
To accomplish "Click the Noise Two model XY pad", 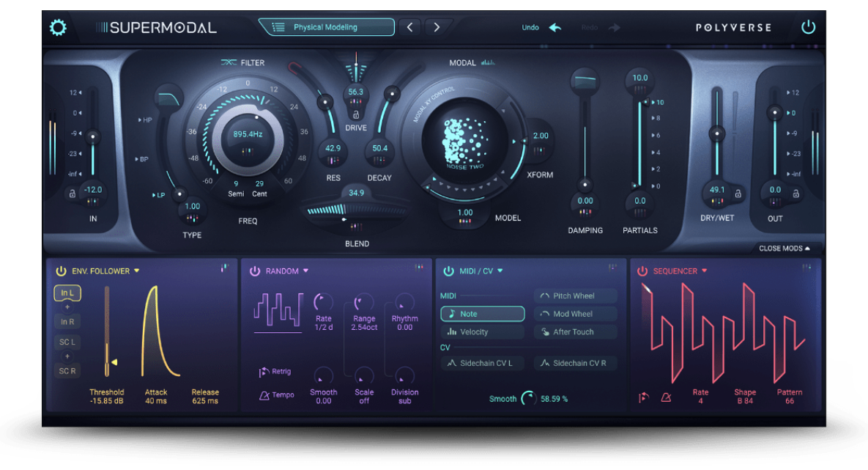I will tap(464, 142).
